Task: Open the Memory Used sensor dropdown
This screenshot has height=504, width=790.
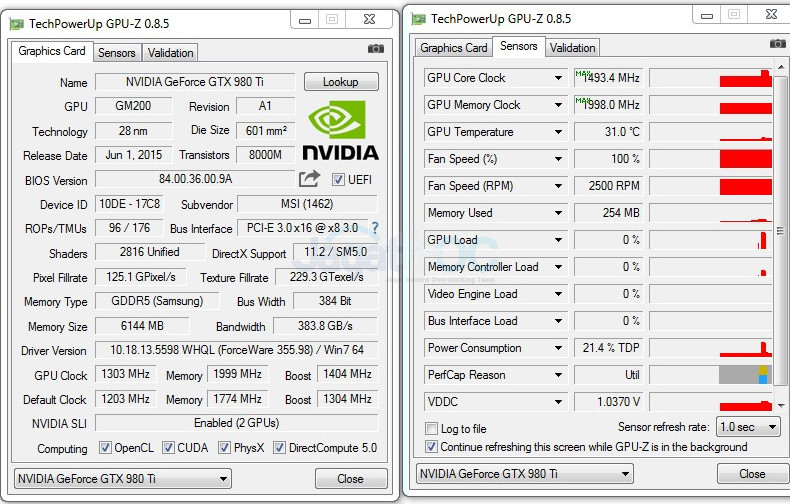Action: click(558, 213)
